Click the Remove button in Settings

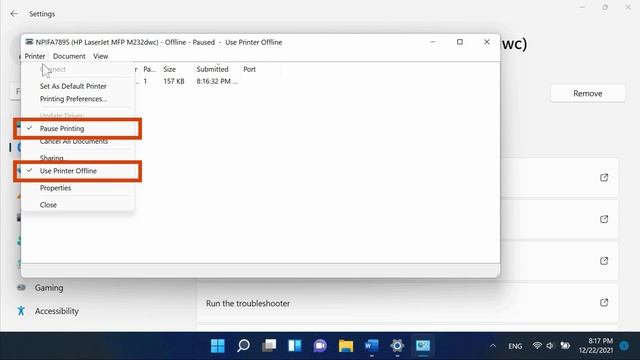coord(588,93)
